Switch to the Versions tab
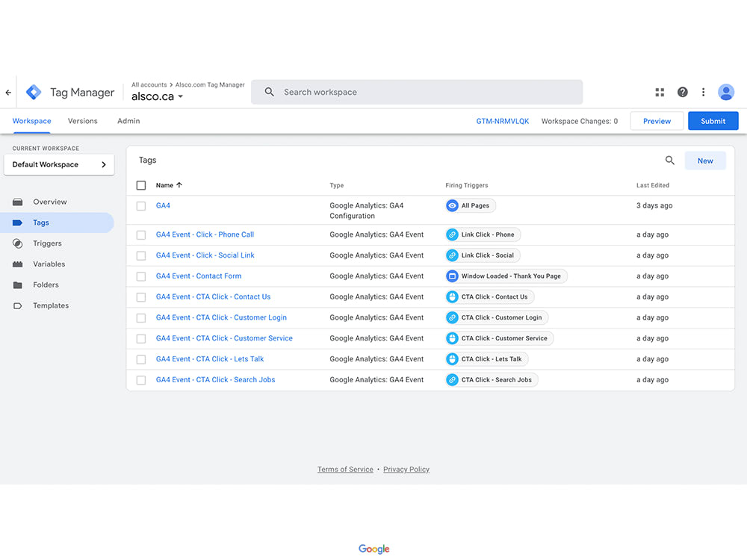The width and height of the screenshot is (747, 560). coord(82,120)
